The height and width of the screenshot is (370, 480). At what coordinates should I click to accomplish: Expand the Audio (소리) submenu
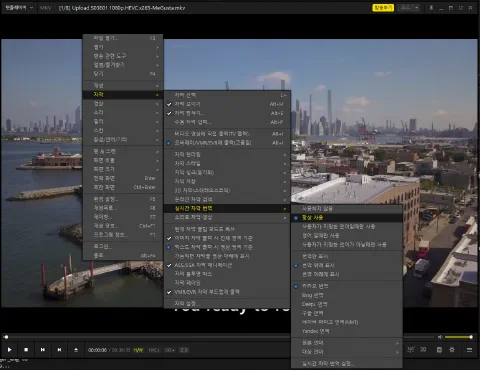click(123, 113)
